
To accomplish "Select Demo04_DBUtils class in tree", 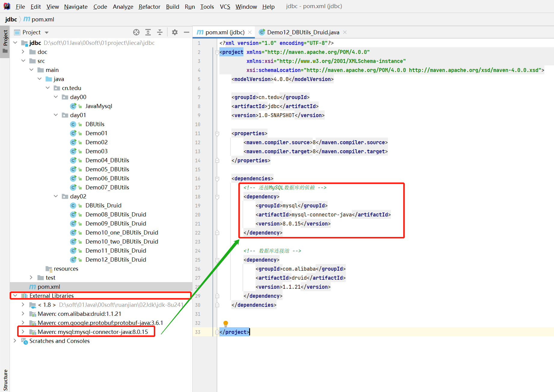I will point(107,160).
